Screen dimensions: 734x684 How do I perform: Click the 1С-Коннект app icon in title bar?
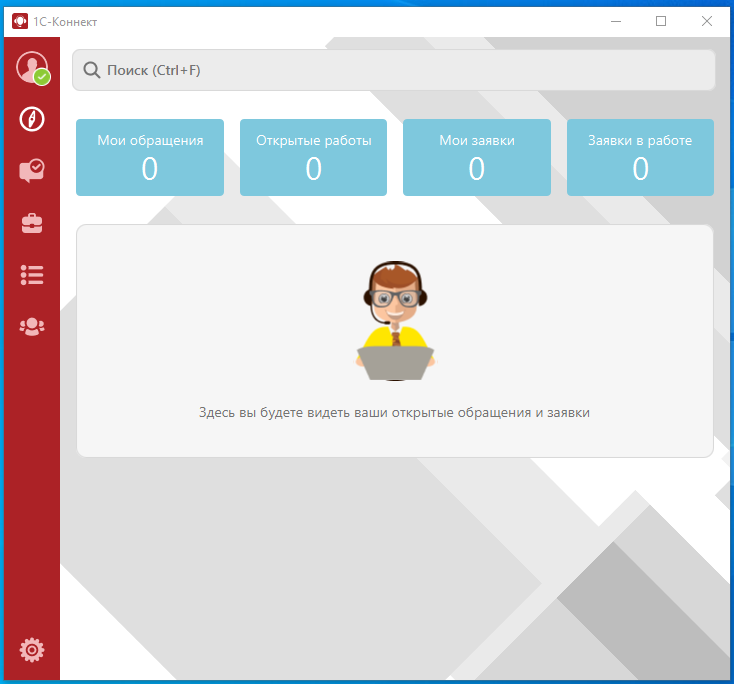click(x=19, y=21)
